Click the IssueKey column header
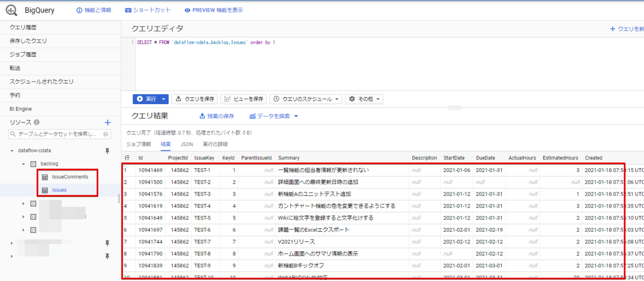The image size is (644, 281). coord(204,158)
